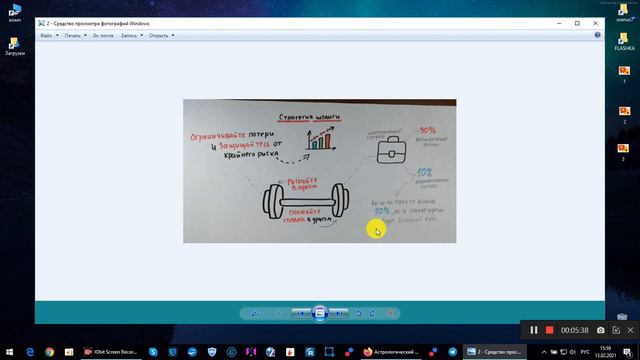The height and width of the screenshot is (360, 640).
Task: Expand the Открыть dropdown menu
Action: pos(162,36)
